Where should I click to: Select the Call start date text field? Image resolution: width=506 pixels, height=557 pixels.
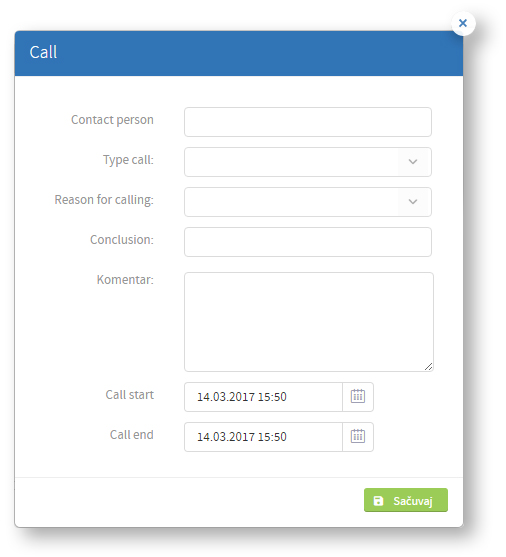coord(263,397)
